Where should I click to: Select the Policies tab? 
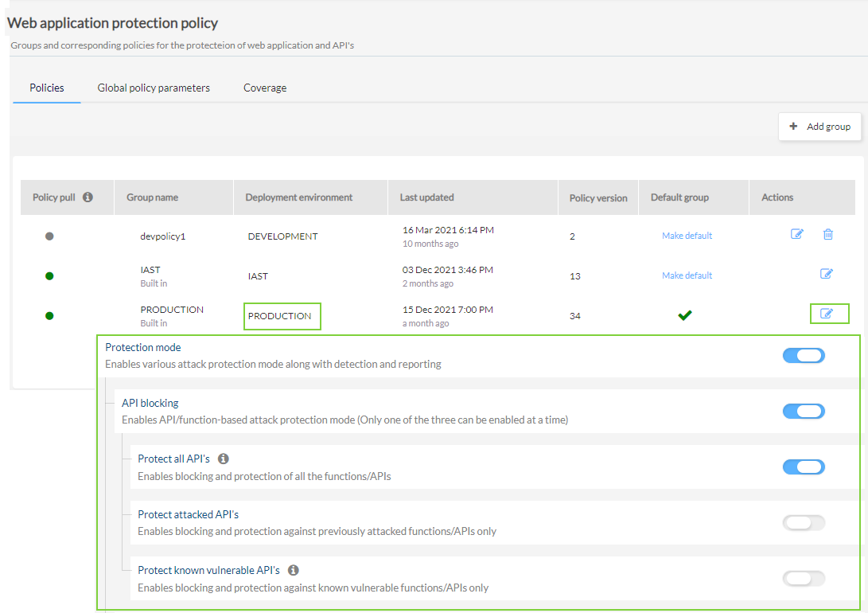[x=47, y=88]
